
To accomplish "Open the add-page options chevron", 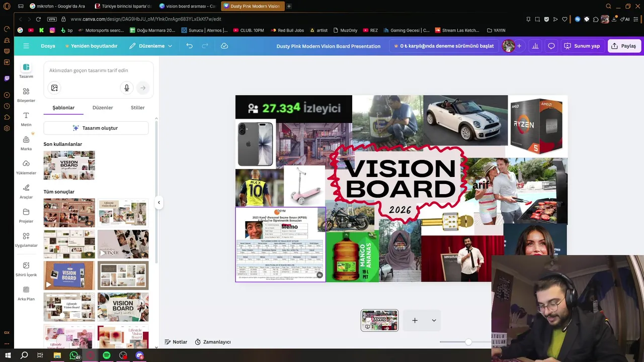I will tap(434, 320).
